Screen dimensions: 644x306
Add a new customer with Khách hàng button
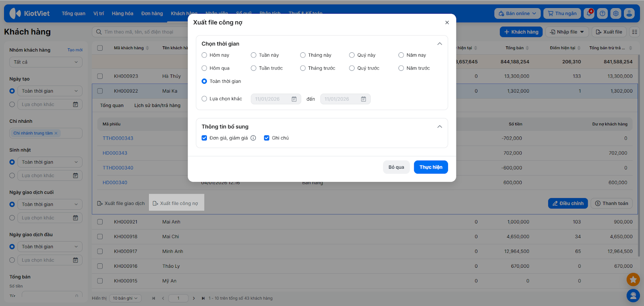pyautogui.click(x=521, y=32)
